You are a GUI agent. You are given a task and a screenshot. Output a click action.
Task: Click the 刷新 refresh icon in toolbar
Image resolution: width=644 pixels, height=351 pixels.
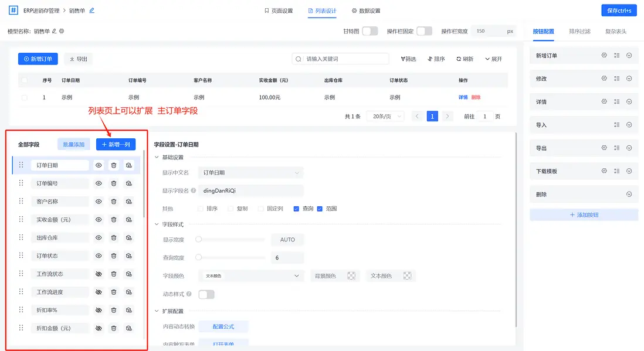pos(459,59)
